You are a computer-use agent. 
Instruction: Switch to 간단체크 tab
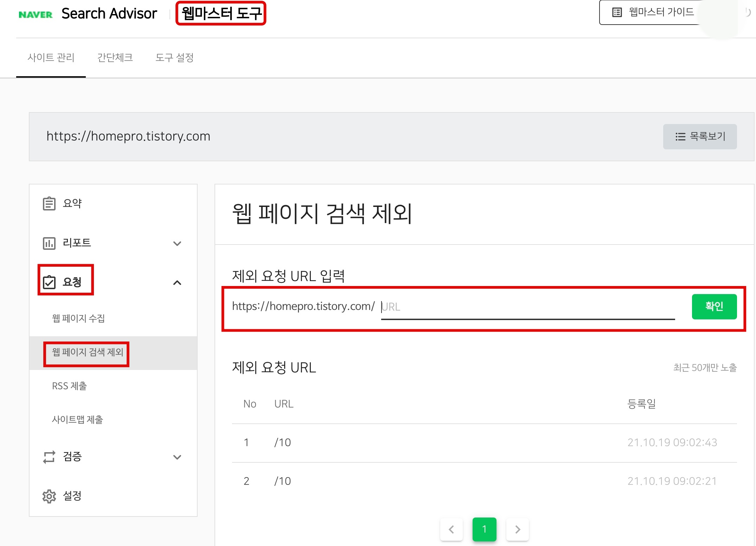coord(115,57)
